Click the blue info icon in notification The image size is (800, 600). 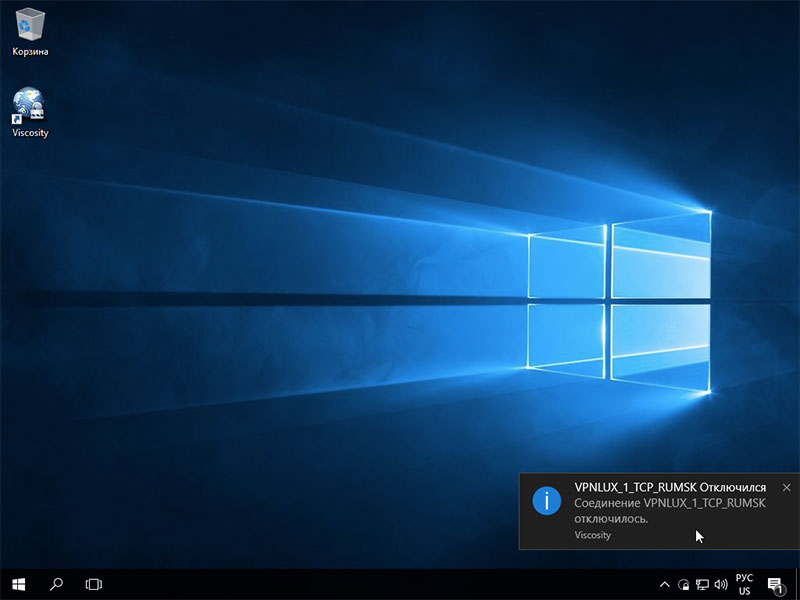tap(546, 501)
